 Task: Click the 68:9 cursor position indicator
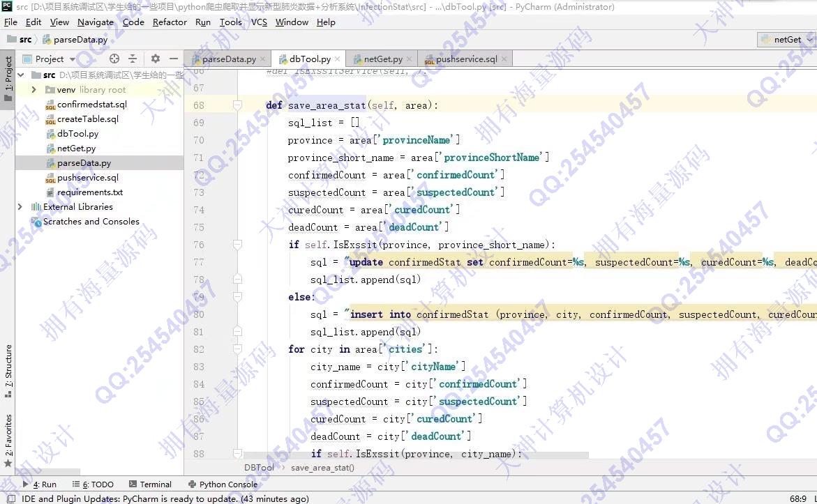pyautogui.click(x=797, y=499)
